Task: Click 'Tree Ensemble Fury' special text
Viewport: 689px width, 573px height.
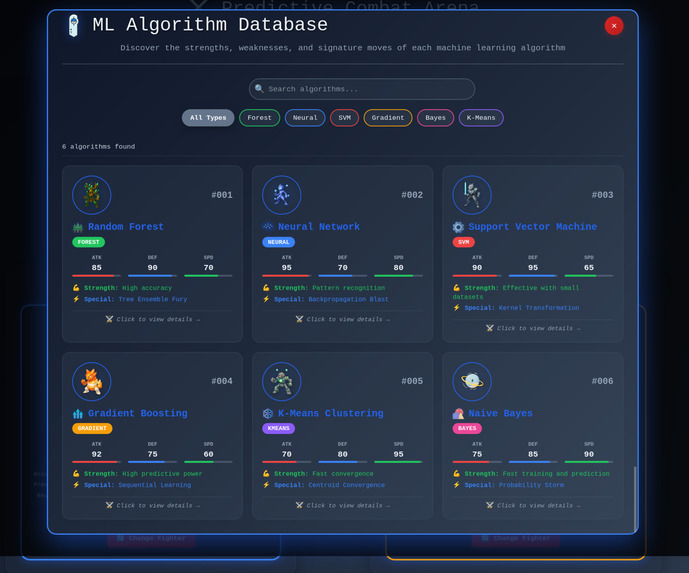Action: pos(153,299)
